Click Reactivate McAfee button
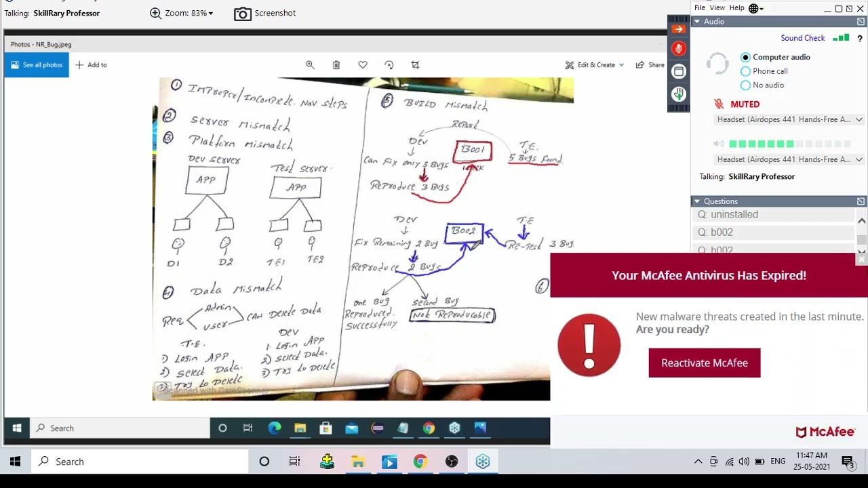Screen dimensions: 868x488 705,363
